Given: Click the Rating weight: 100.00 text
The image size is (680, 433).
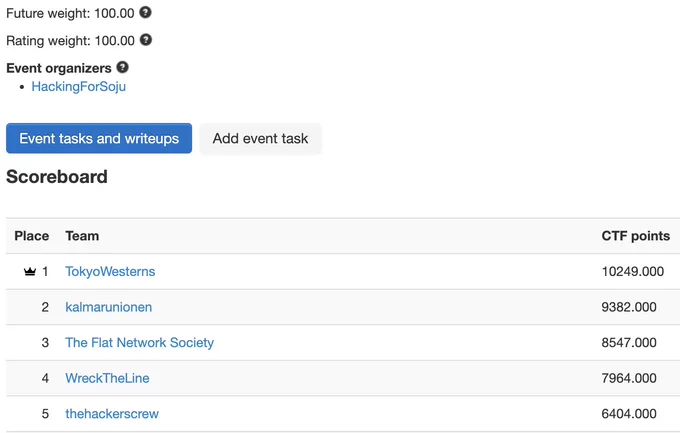Looking at the screenshot, I should coord(70,40).
